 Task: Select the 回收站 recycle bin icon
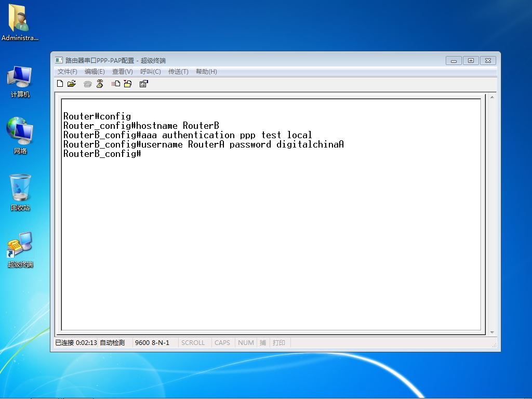click(20, 192)
